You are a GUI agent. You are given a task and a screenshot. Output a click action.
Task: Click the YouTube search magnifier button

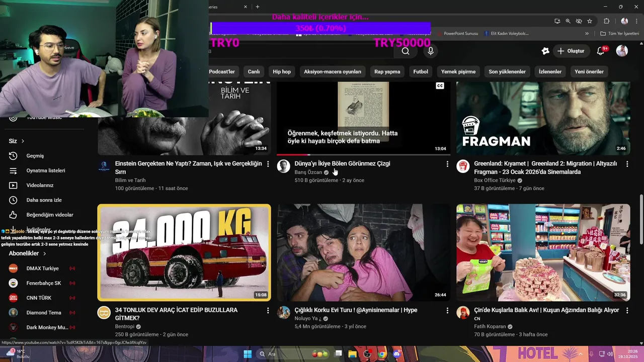406,51
